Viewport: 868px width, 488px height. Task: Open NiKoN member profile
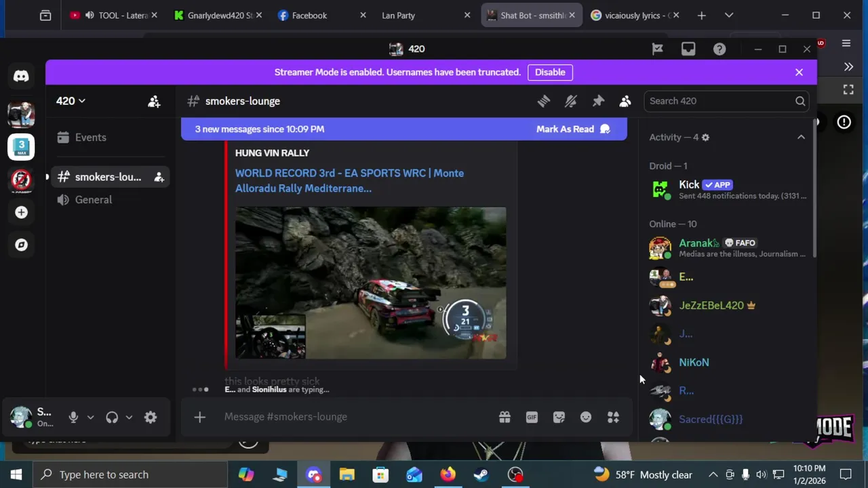(x=729, y=363)
